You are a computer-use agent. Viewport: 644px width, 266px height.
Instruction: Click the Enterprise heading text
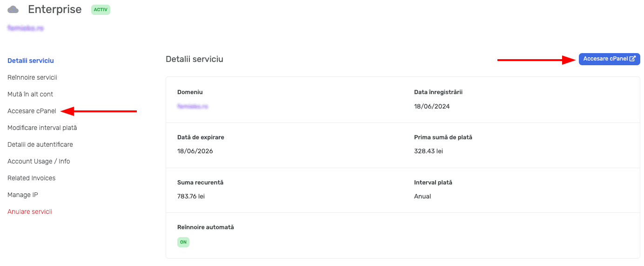click(54, 9)
